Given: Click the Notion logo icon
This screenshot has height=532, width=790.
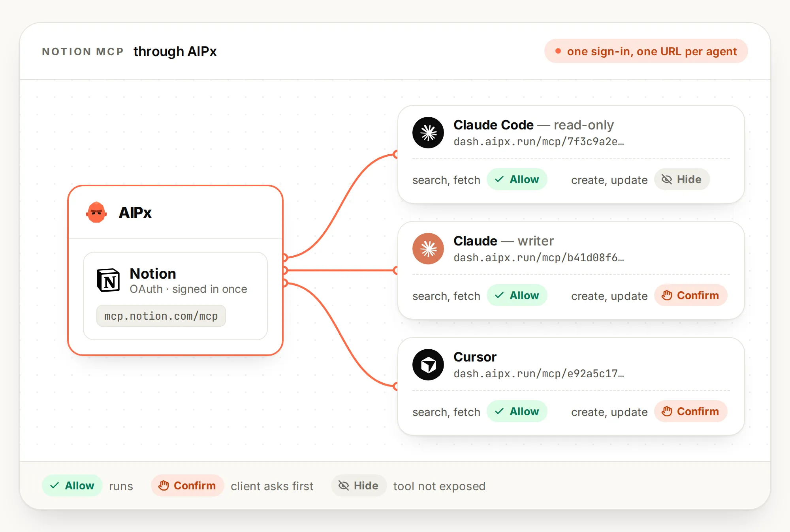Looking at the screenshot, I should 108,280.
